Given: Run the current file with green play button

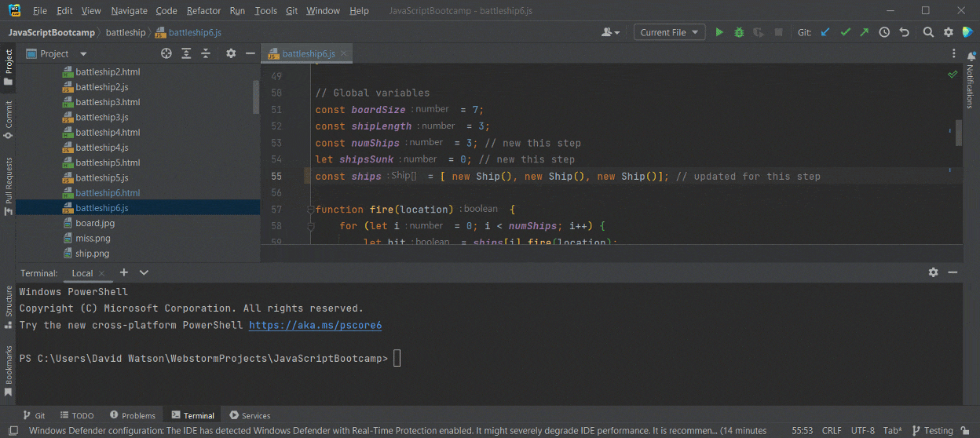Looking at the screenshot, I should [719, 32].
